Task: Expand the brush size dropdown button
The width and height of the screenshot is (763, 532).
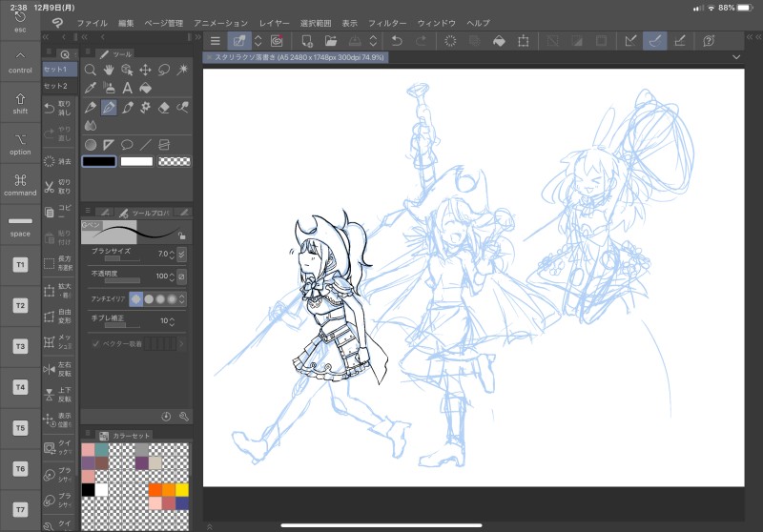Action: point(182,255)
